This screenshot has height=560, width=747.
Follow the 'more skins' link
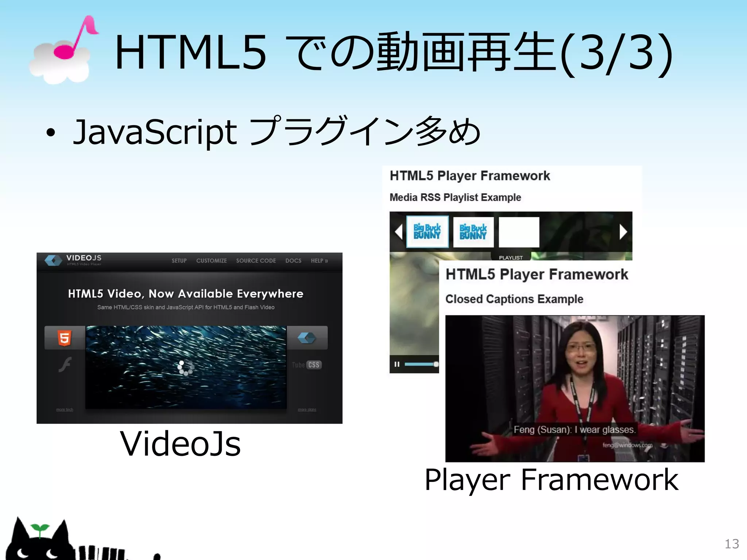(307, 410)
